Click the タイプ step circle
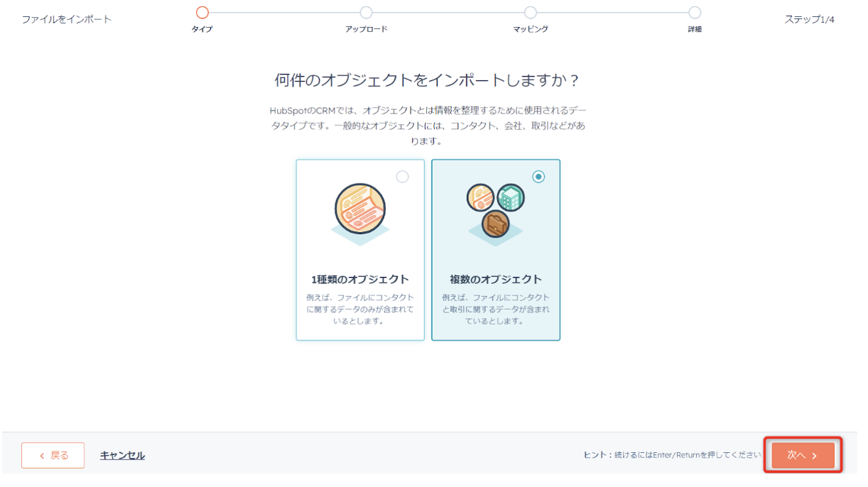Image resolution: width=868 pixels, height=487 pixels. point(202,12)
